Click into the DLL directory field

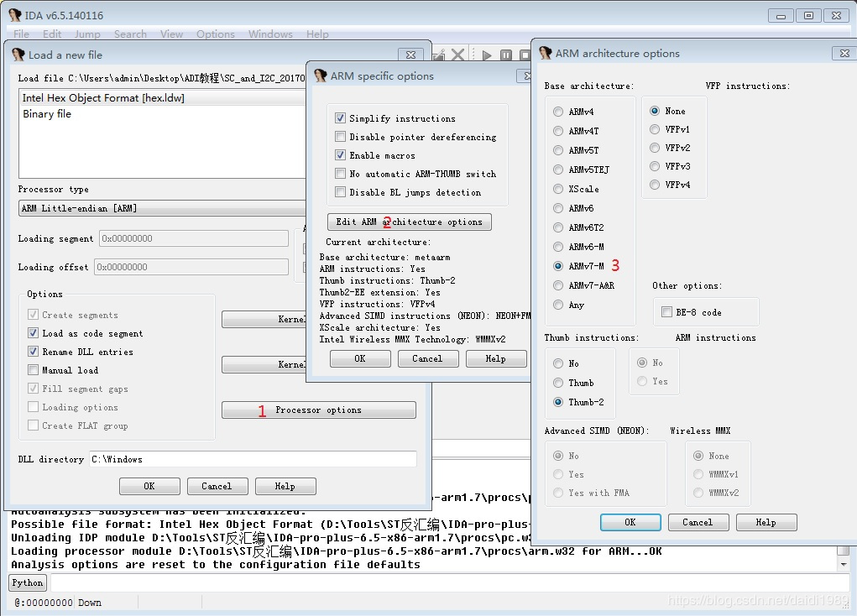tap(252, 459)
